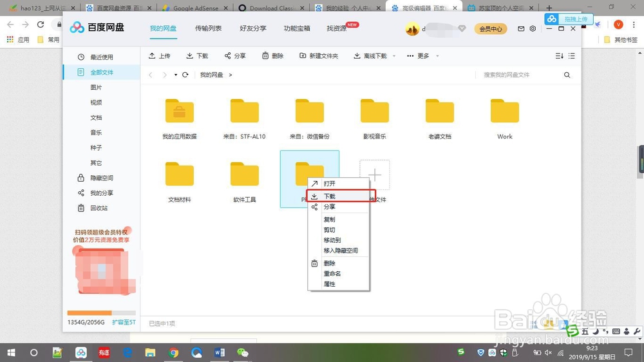The image size is (644, 362).
Task: Choose 移入隐藏空间 in the context menu
Action: click(339, 250)
